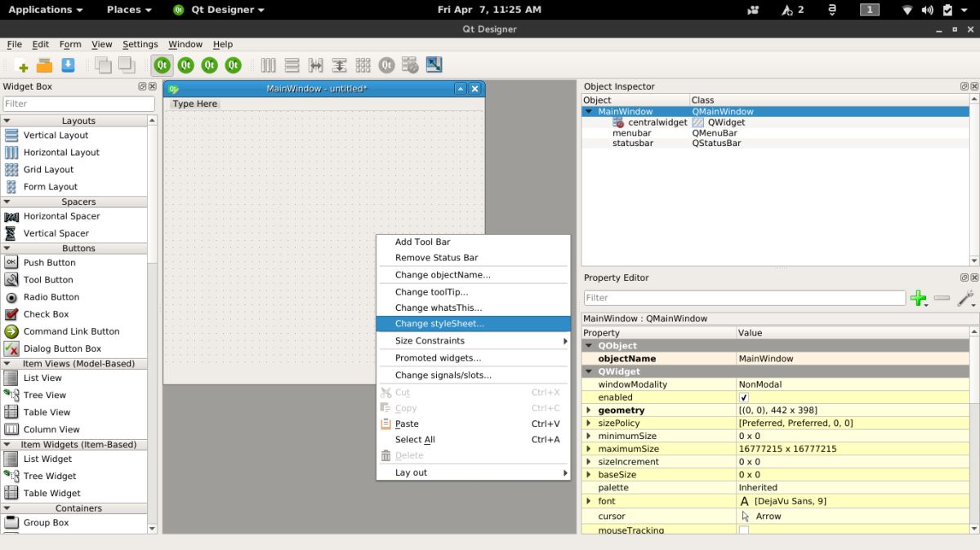Choose Change styleSheet... from context menu

tap(473, 324)
